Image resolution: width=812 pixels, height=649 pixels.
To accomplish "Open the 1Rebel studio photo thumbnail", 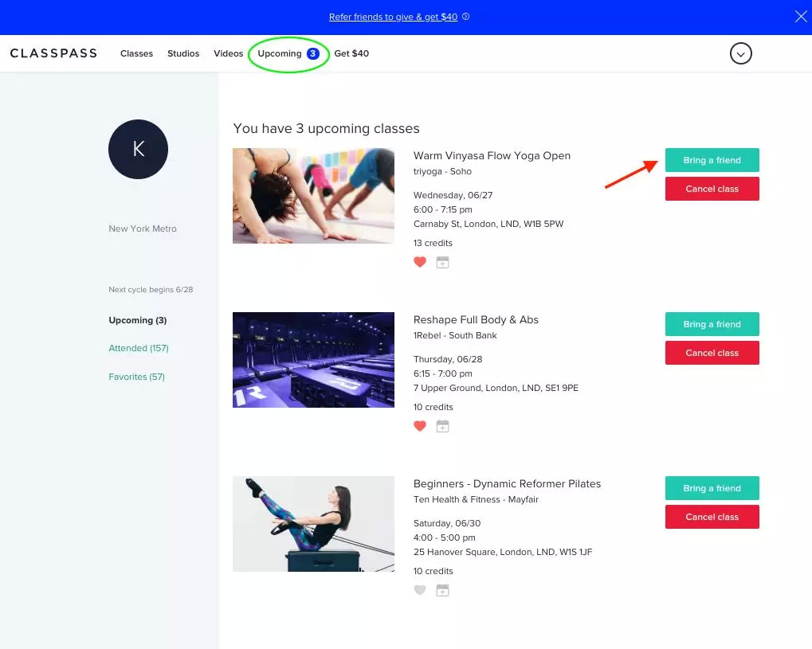I will pos(313,360).
